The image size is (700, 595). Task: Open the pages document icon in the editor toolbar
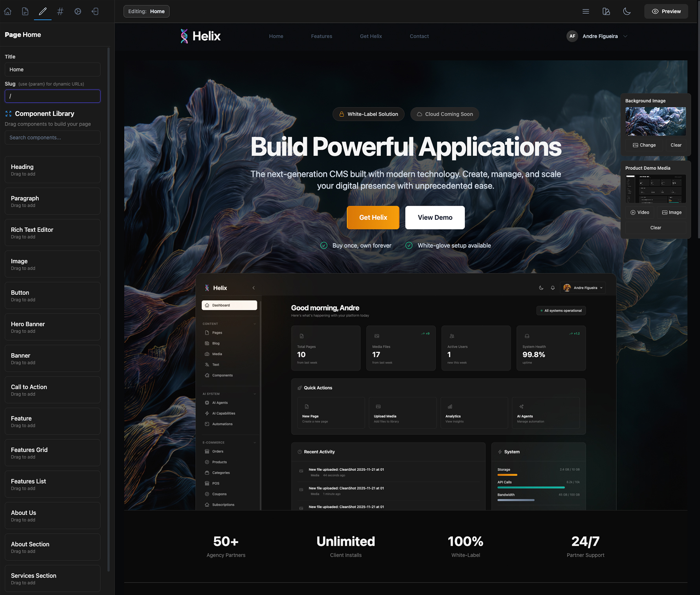coord(25,11)
